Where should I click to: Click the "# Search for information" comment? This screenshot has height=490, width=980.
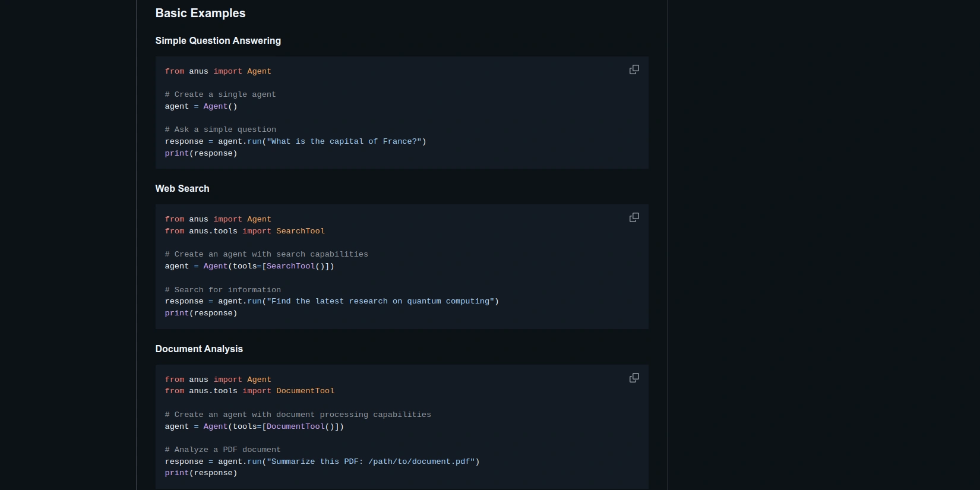223,290
